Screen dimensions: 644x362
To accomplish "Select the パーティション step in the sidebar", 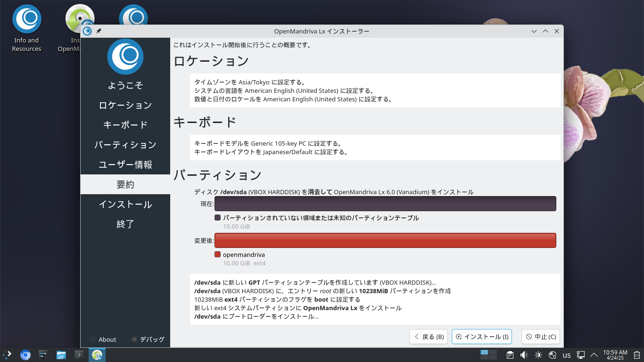I will pyautogui.click(x=125, y=145).
